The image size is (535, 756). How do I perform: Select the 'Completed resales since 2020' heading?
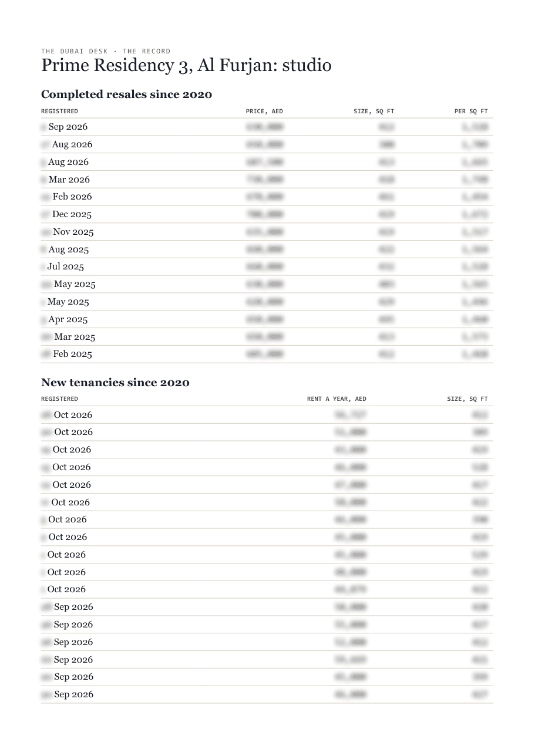point(126,94)
